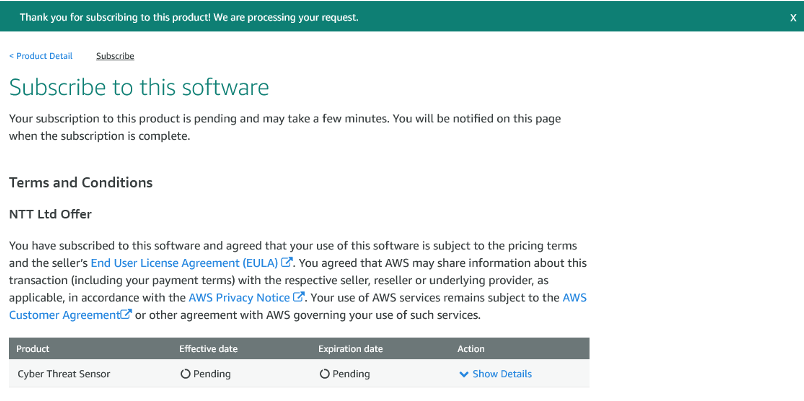The height and width of the screenshot is (401, 804).
Task: Click the pending spinner icon under Effective date
Action: coord(185,374)
